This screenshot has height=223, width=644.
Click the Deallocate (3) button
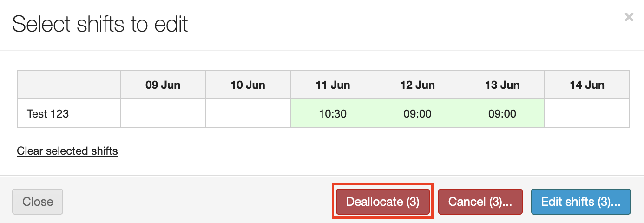(x=382, y=202)
